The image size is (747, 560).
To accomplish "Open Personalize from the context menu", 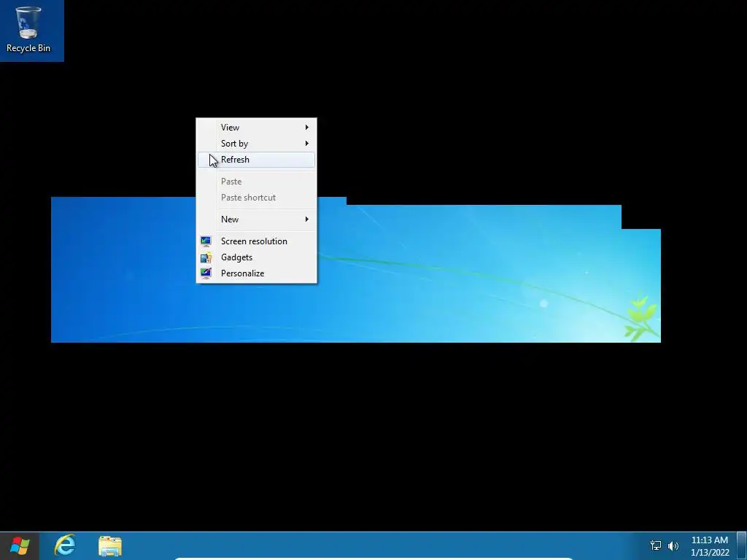I will point(256,273).
